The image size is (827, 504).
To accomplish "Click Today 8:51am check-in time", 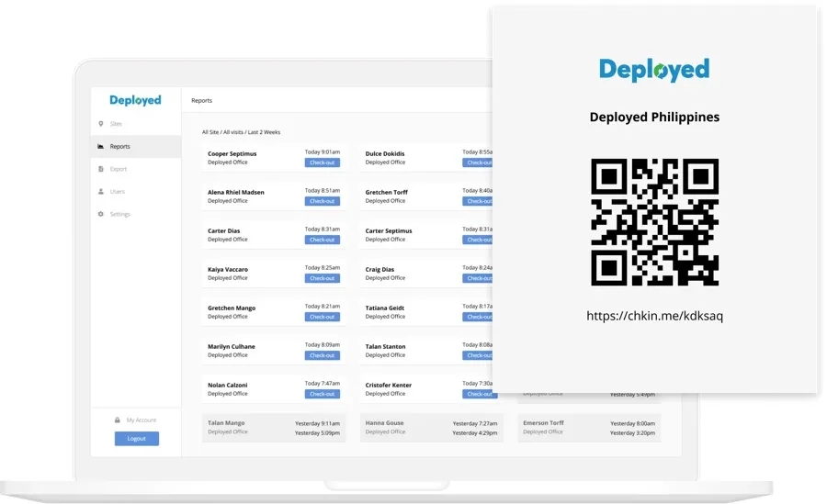I will tap(323, 190).
